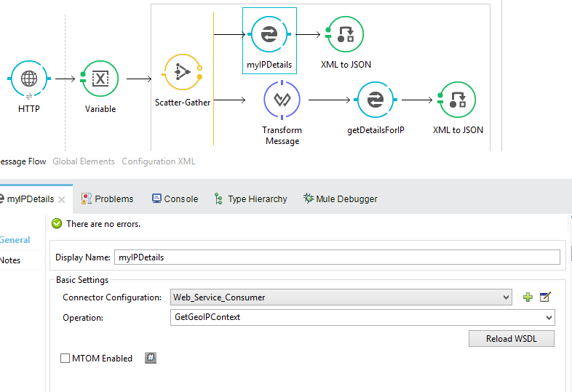
Task: Click the getDetailsForIP consumer node
Action: 375,100
